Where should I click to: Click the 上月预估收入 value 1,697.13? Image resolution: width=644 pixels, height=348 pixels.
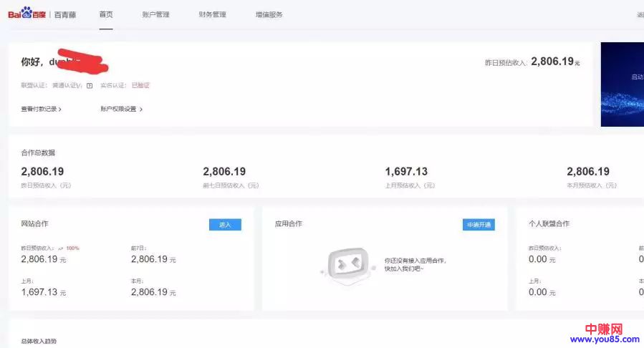[406, 172]
